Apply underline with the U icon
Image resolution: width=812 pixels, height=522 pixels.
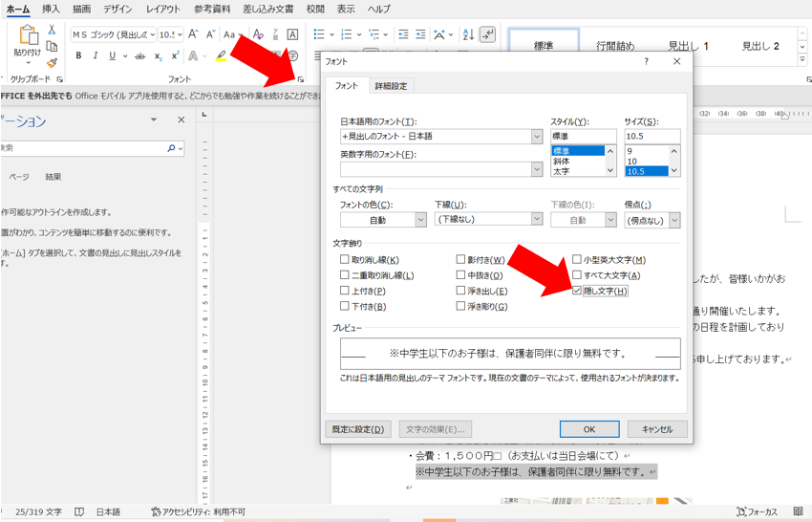click(x=113, y=55)
